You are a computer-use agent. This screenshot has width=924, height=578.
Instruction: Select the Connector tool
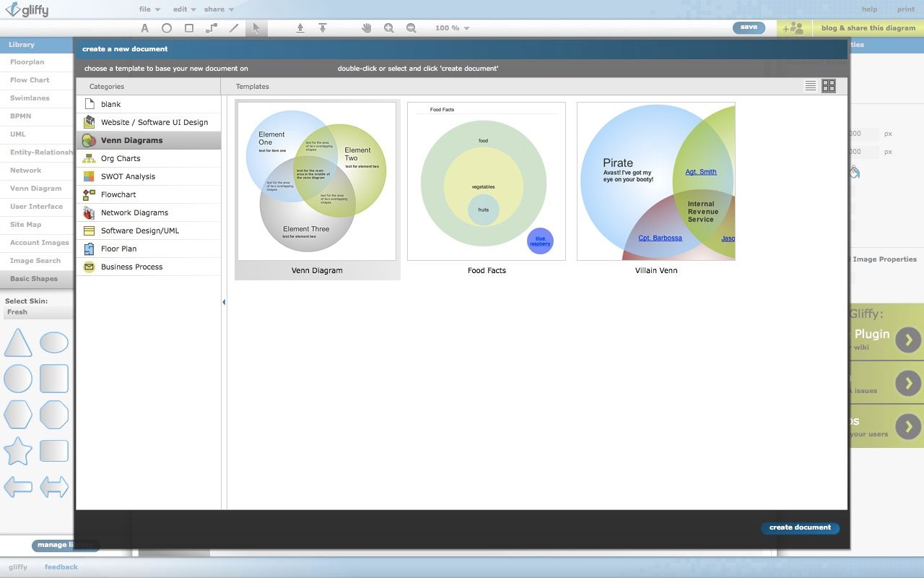click(212, 28)
